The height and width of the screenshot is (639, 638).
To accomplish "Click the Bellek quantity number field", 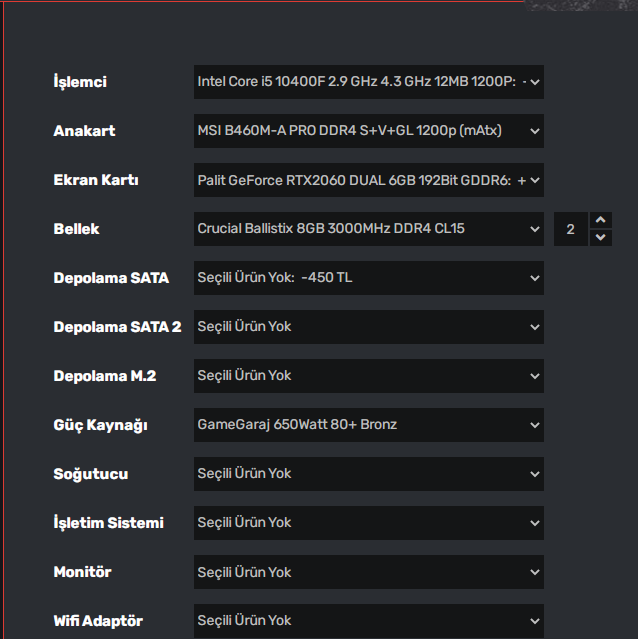I will (571, 229).
